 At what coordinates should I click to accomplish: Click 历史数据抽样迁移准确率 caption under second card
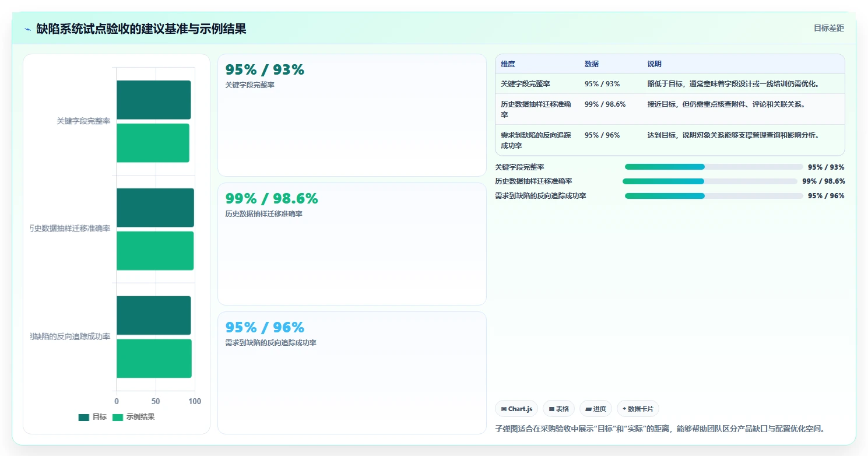point(263,214)
